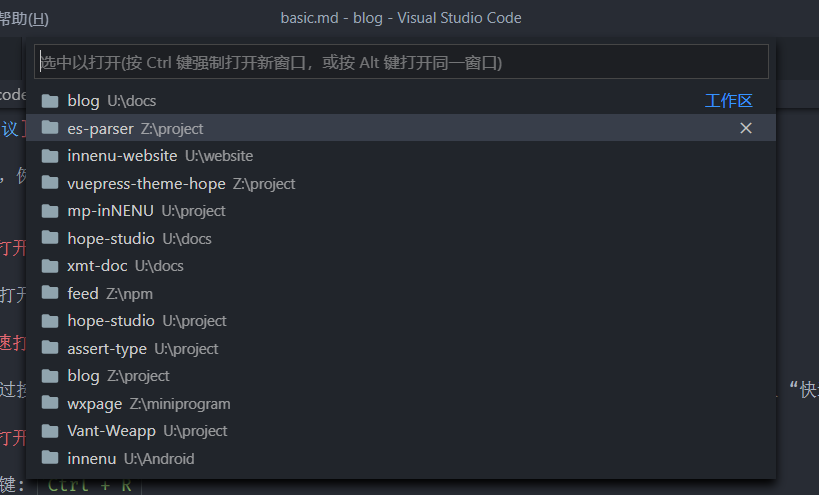Click the folder icon next to feed

[50, 293]
